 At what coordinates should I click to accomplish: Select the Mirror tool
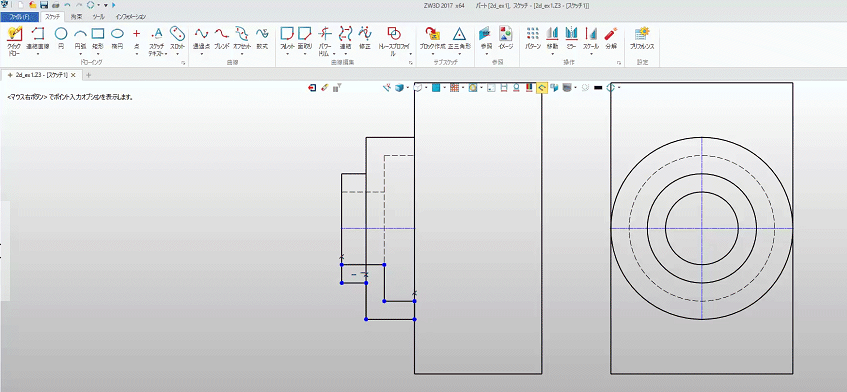tap(572, 39)
